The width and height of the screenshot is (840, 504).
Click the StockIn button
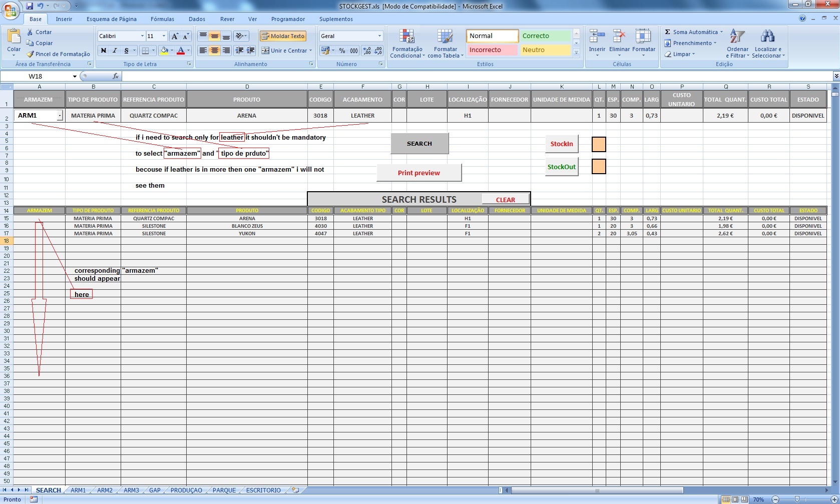(562, 144)
